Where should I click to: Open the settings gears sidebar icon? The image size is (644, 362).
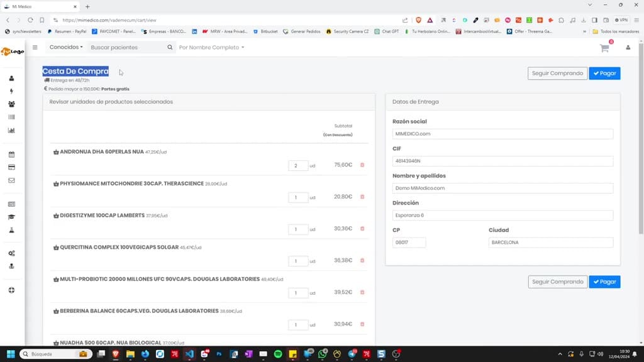[11, 253]
